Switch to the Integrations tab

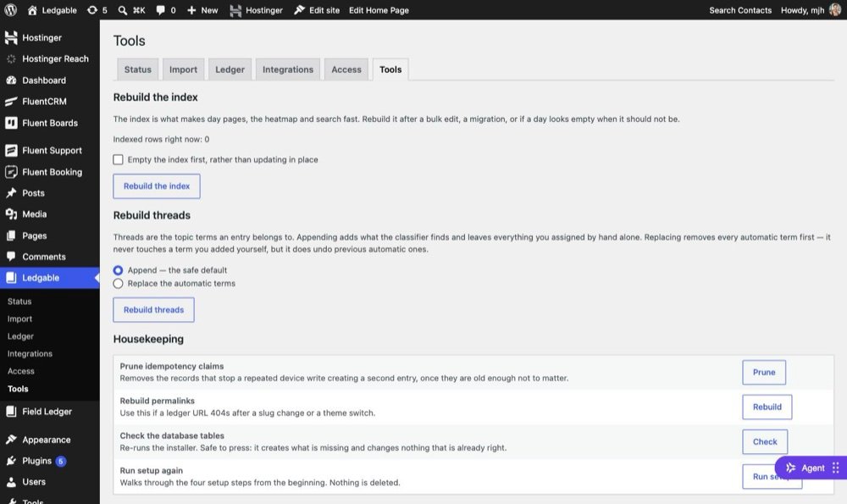click(x=288, y=69)
